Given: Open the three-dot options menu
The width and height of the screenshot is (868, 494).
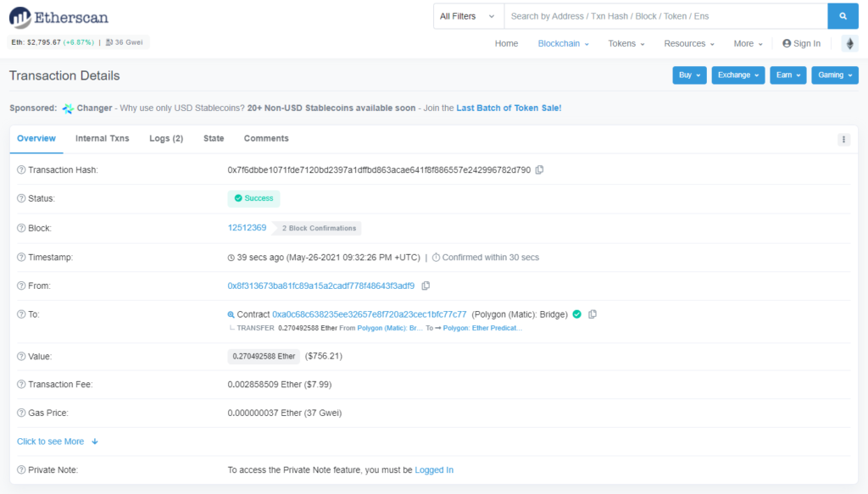Looking at the screenshot, I should (x=843, y=140).
